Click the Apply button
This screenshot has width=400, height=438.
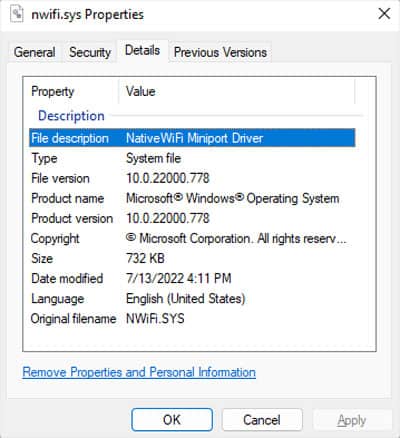coord(352,420)
